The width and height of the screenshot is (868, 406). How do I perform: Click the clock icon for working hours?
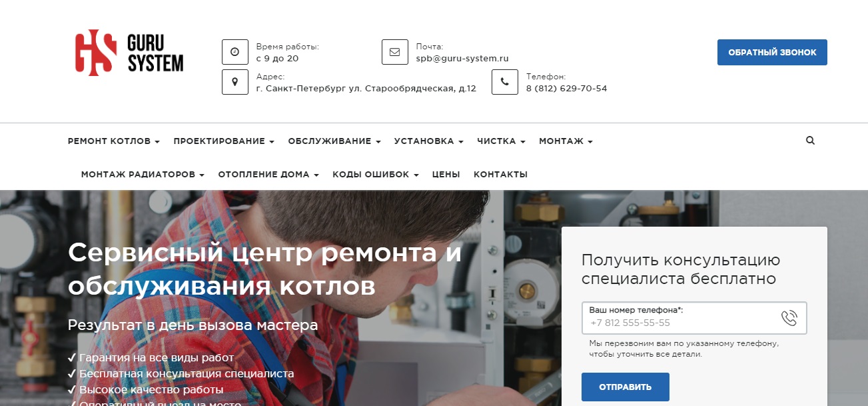coord(234,52)
